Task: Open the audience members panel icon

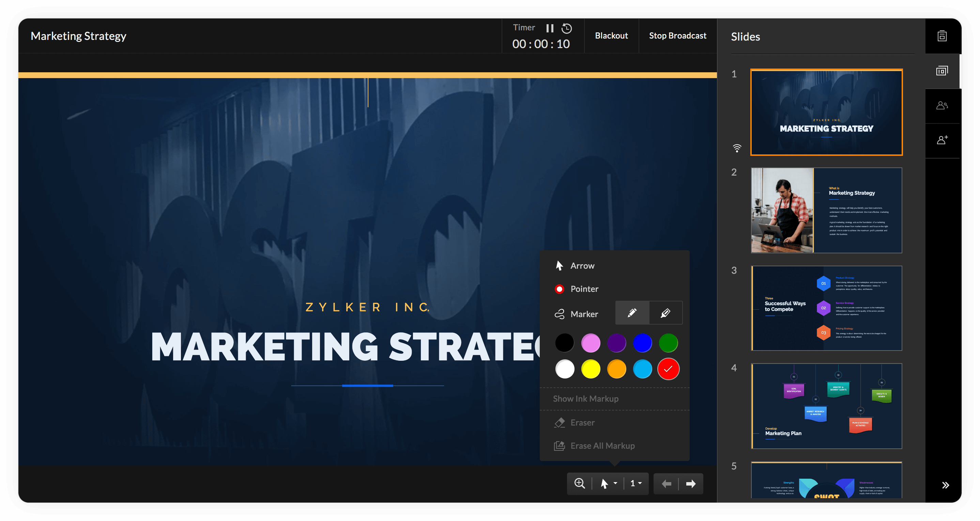Action: [x=942, y=106]
